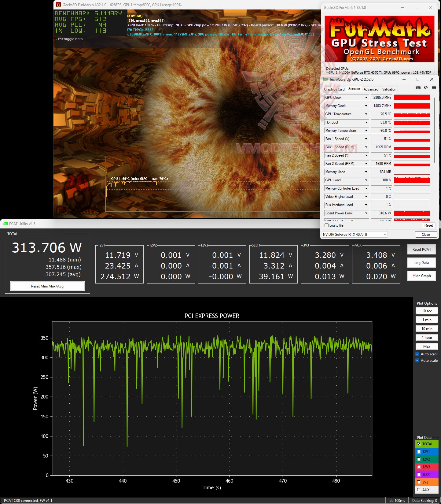Disable the Auto scale checkbox
This screenshot has width=441, height=504.
(417, 361)
